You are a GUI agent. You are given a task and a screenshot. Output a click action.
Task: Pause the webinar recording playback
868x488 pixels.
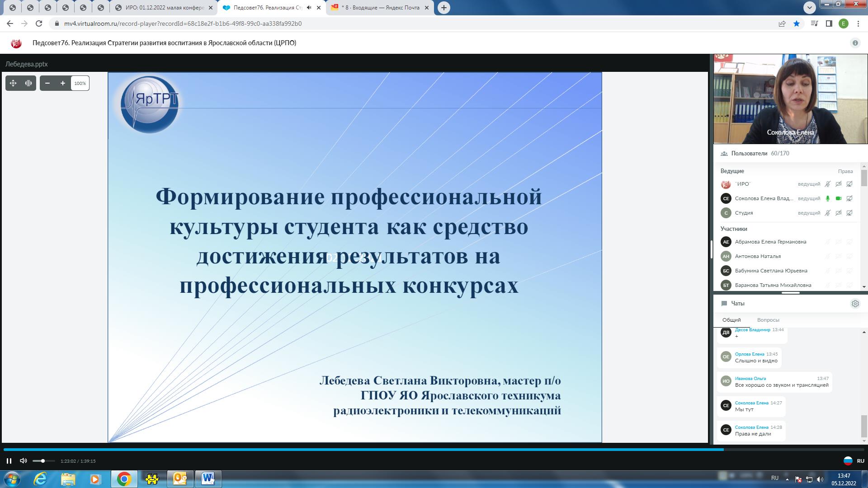(9, 461)
